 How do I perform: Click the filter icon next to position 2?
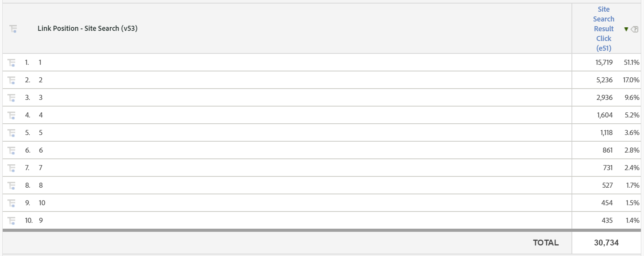(11, 80)
